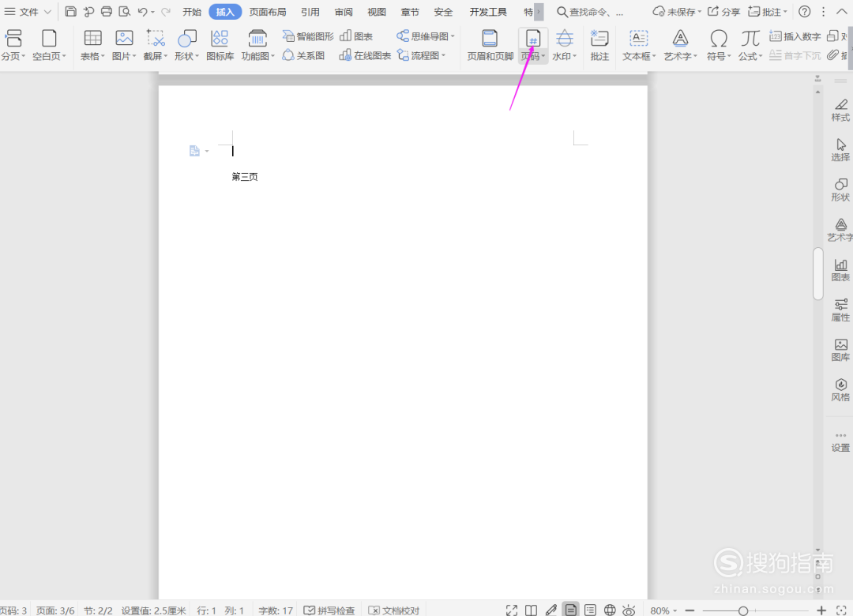
Task: Open side panel Settings (设置)
Action: click(x=840, y=442)
